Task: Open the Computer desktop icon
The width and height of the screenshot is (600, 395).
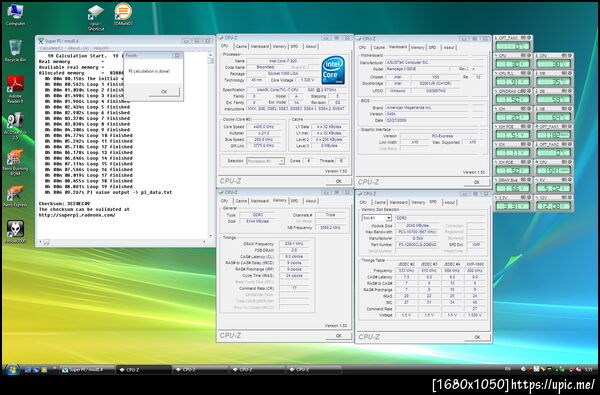Action: tap(15, 15)
